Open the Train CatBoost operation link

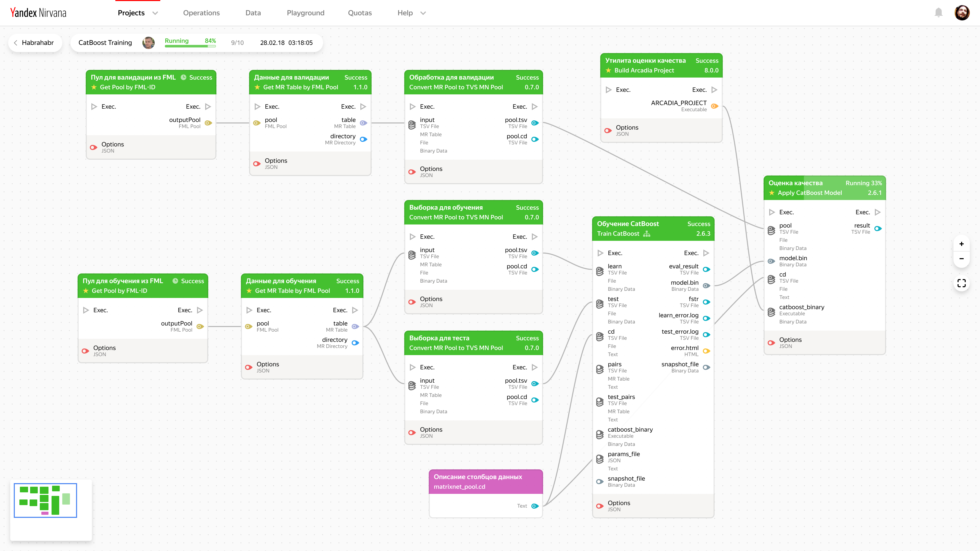click(x=618, y=233)
